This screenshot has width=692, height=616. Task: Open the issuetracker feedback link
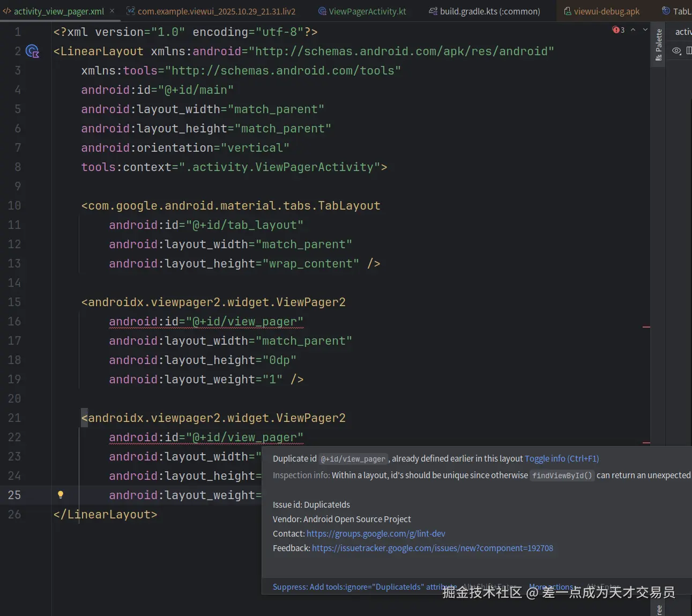pyautogui.click(x=433, y=548)
